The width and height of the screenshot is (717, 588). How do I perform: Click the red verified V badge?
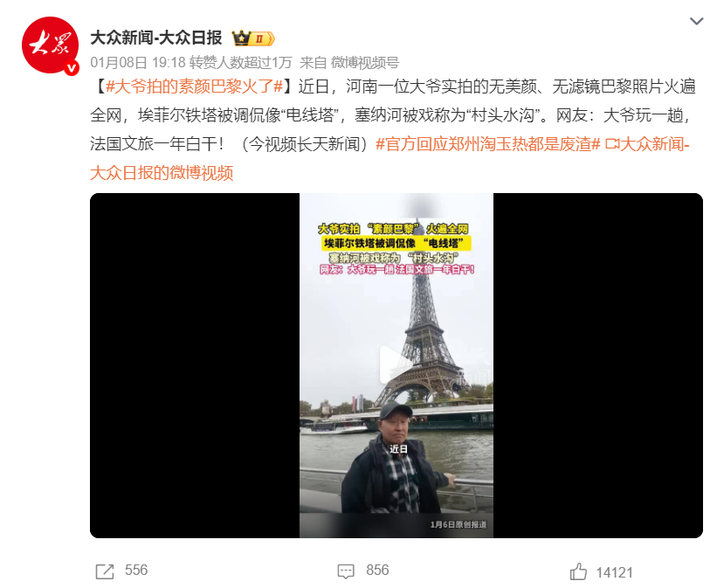(x=72, y=68)
